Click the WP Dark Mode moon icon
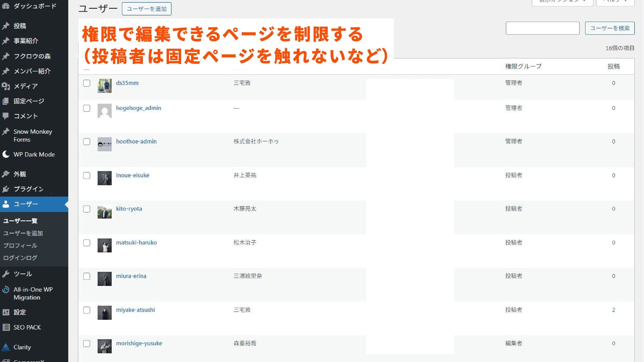Viewport: 644px width, 362px height. (6, 154)
